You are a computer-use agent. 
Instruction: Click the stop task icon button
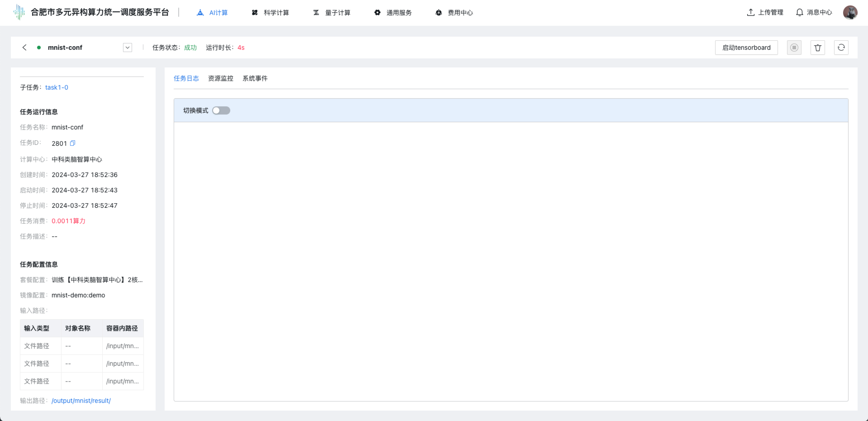[794, 48]
